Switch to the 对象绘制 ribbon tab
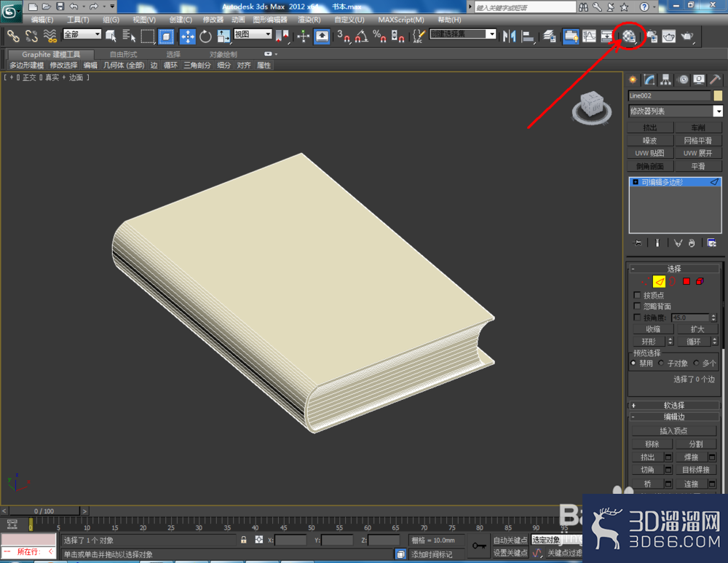728x563 pixels. click(x=223, y=55)
